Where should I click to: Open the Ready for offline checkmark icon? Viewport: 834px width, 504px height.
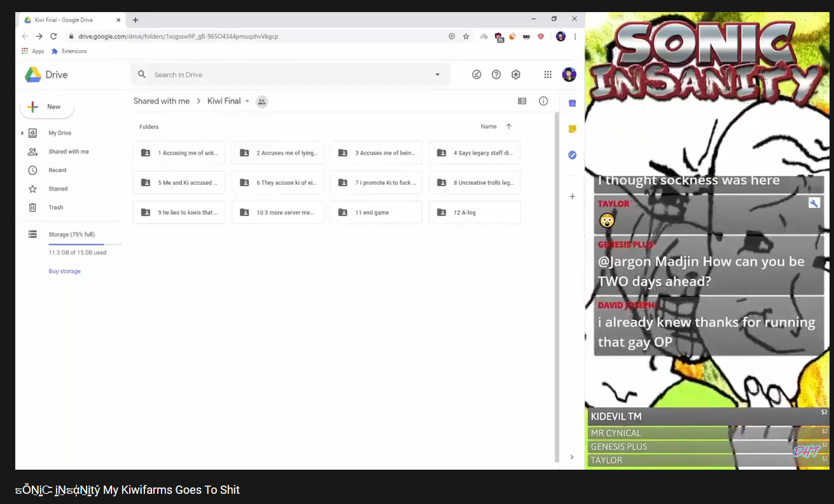(x=476, y=74)
